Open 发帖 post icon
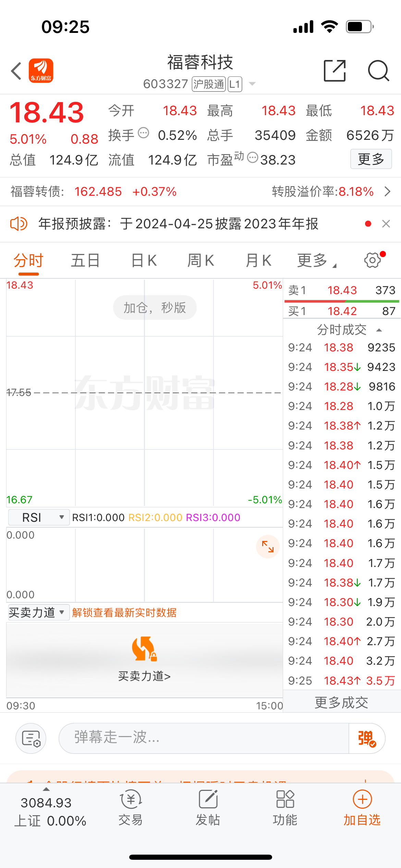The width and height of the screenshot is (401, 868). tap(208, 807)
